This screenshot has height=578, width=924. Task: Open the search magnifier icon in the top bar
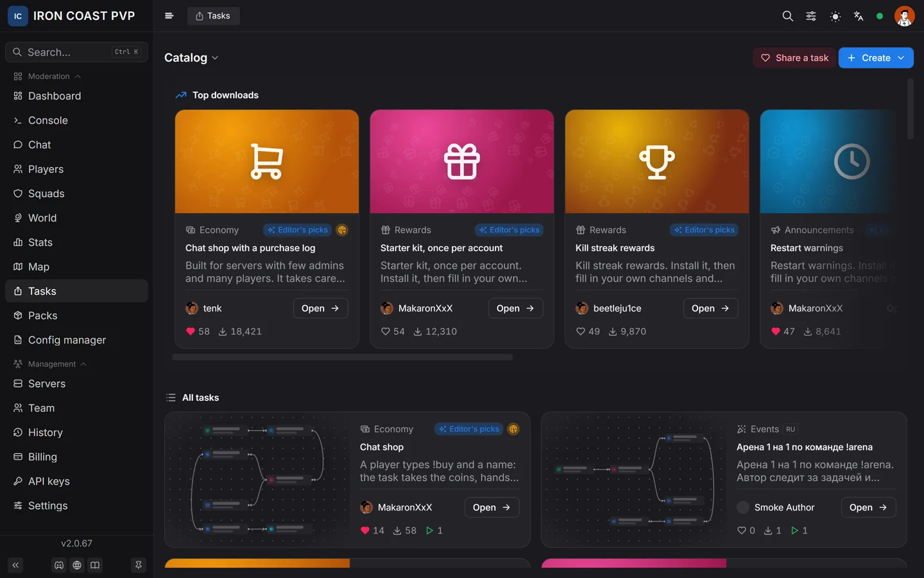(787, 16)
